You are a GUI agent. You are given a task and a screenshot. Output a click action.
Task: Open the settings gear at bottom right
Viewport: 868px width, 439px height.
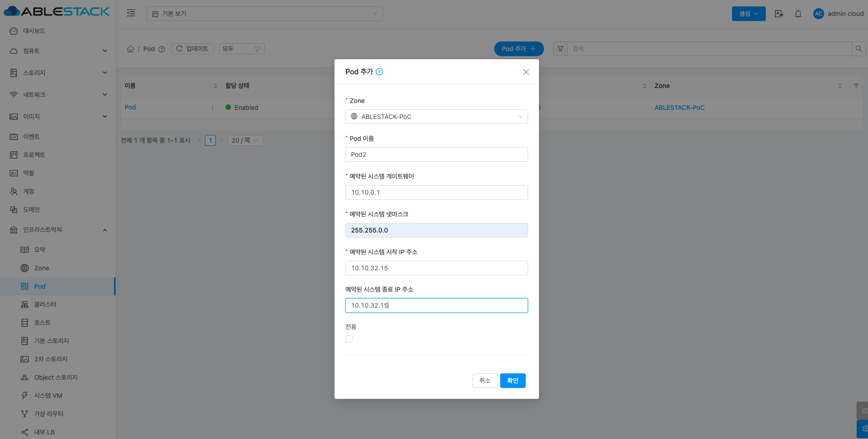(x=863, y=429)
